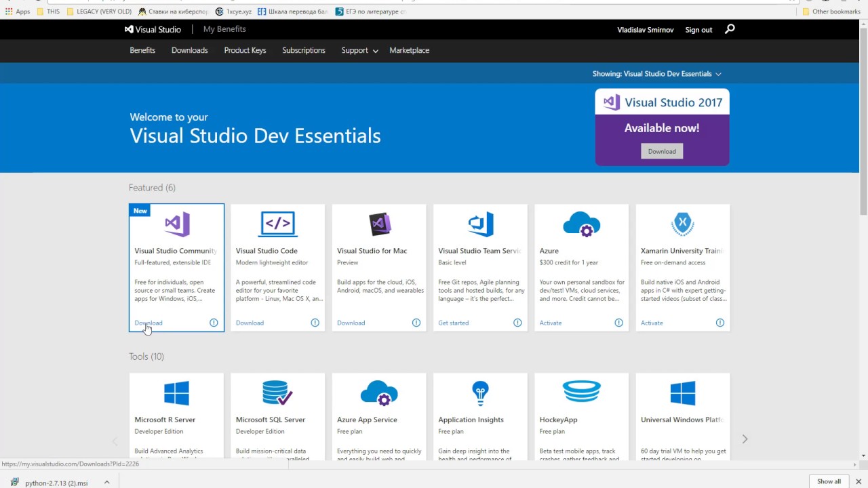The width and height of the screenshot is (868, 488).
Task: Click the Visual Studio for Mac icon
Action: pos(379,224)
